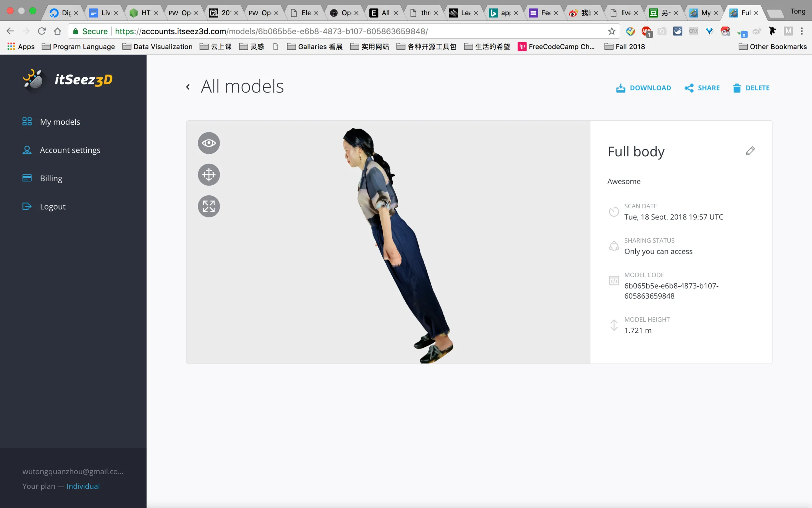Share this model
Viewport: 812px width, 508px height.
[702, 88]
